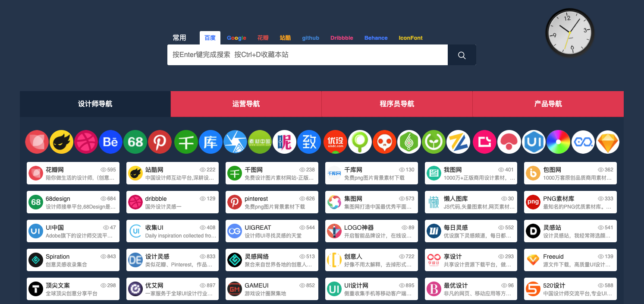This screenshot has height=304, width=644.
Task: Open the 集图网 site card
Action: 371,202
